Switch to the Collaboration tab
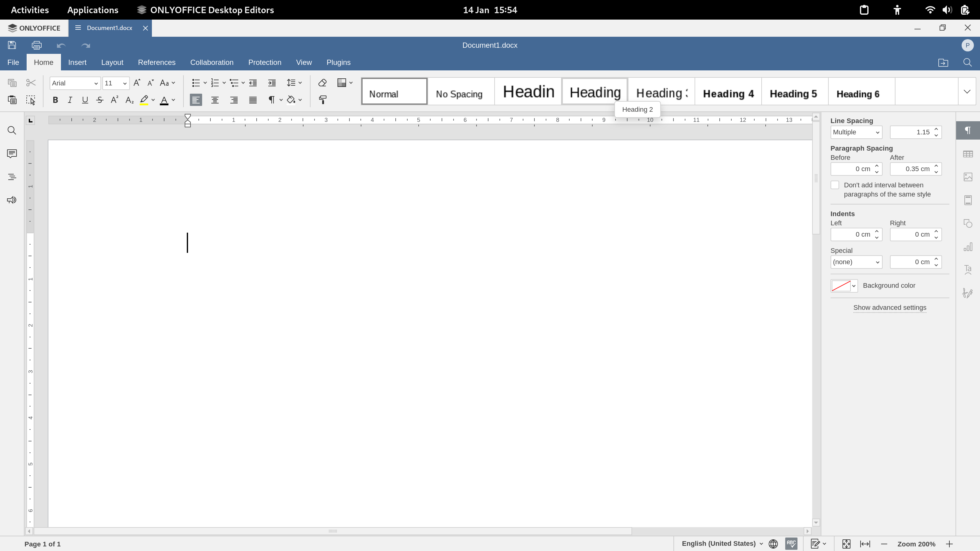This screenshot has width=980, height=551. click(212, 62)
